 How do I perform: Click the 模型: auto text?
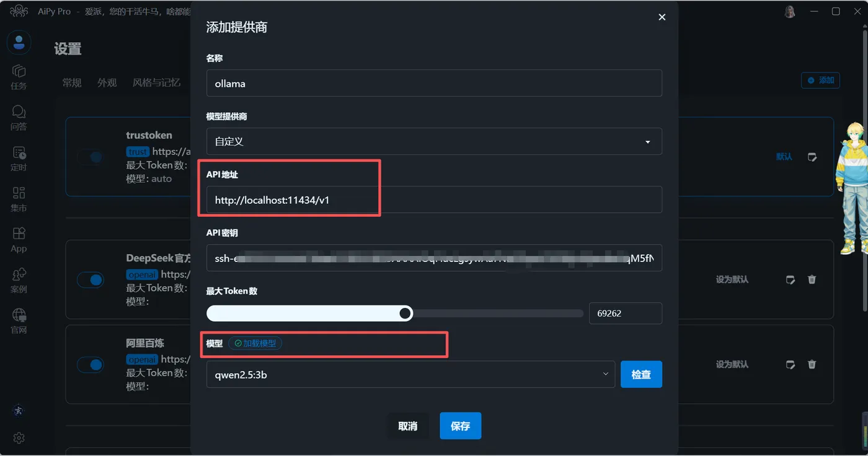(x=149, y=178)
